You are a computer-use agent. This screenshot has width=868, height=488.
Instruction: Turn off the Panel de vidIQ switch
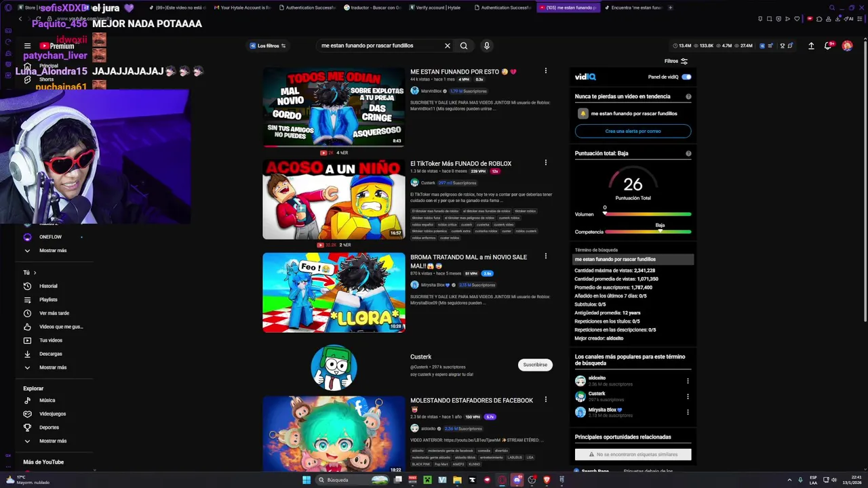686,77
